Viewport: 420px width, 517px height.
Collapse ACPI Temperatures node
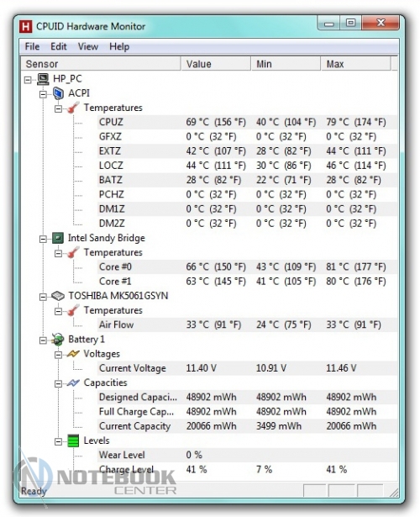pos(58,108)
